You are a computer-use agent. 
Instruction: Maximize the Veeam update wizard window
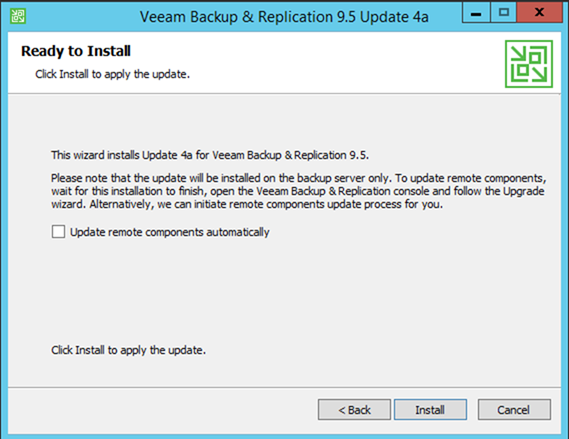click(x=504, y=13)
